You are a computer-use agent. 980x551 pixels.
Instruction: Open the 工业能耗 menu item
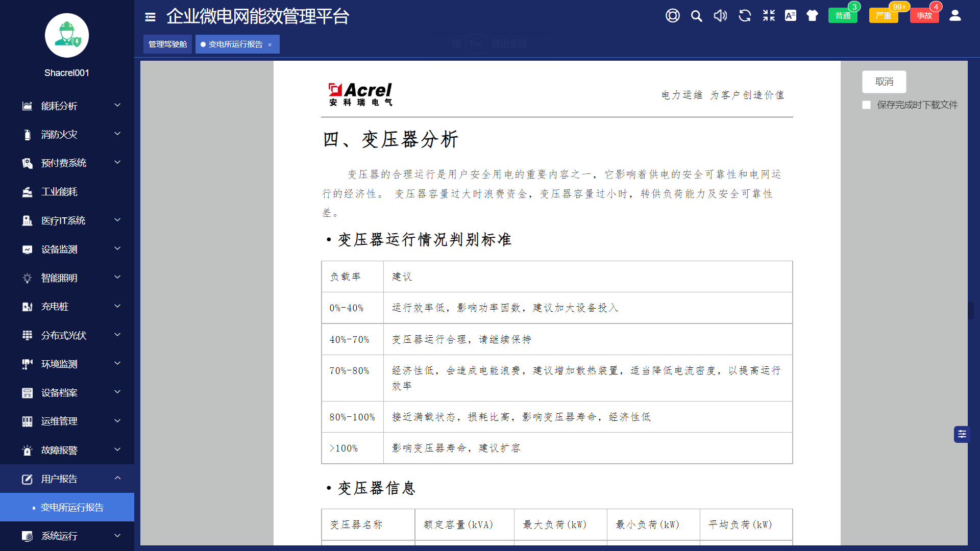pyautogui.click(x=59, y=192)
